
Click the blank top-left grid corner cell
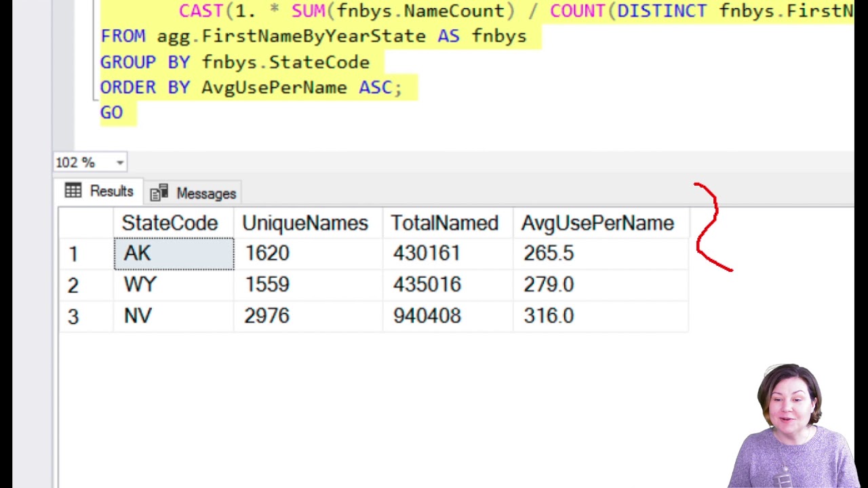point(85,223)
